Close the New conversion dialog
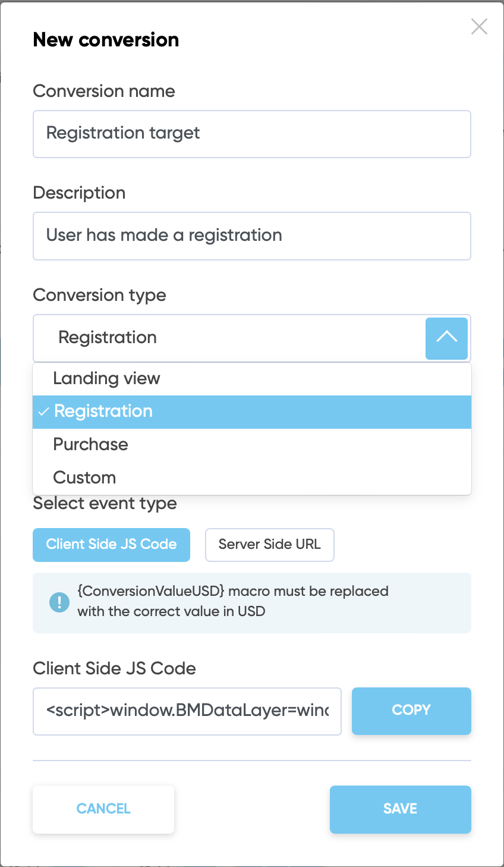 click(479, 27)
